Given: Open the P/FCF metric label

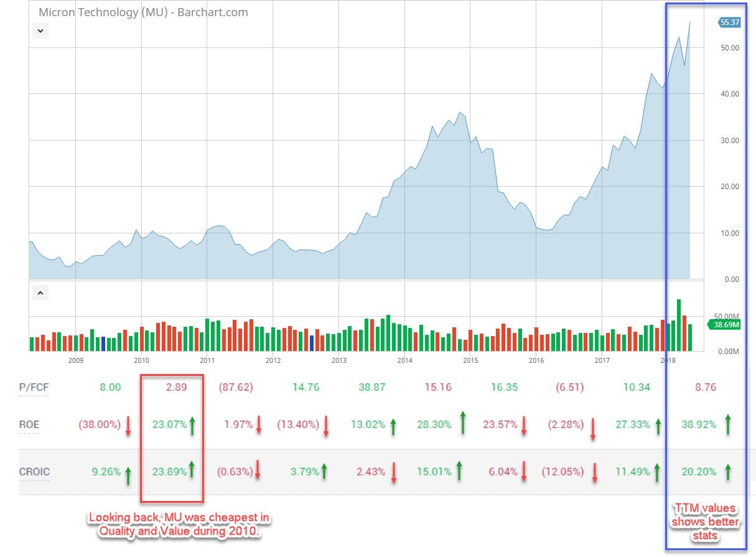Looking at the screenshot, I should [34, 387].
